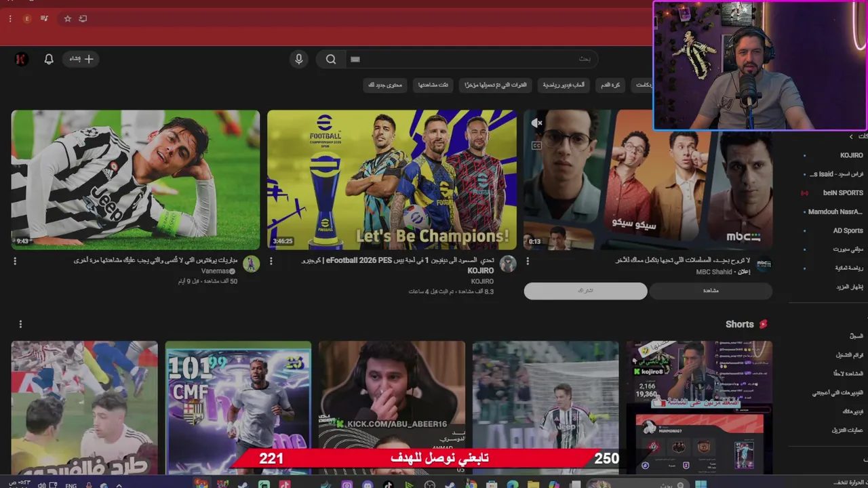This screenshot has height=488, width=868.
Task: Open Watch later 'المشاهدة لاحقًا' in sidebar
Action: point(848,373)
